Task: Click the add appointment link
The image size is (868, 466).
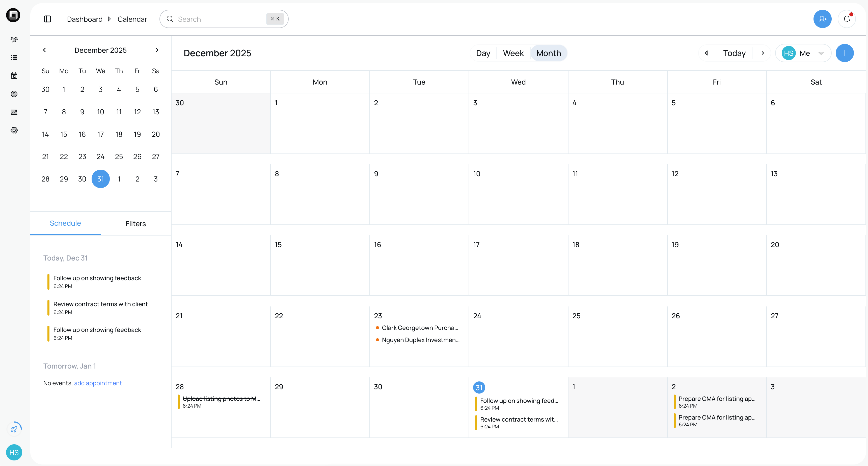Action: (x=98, y=383)
